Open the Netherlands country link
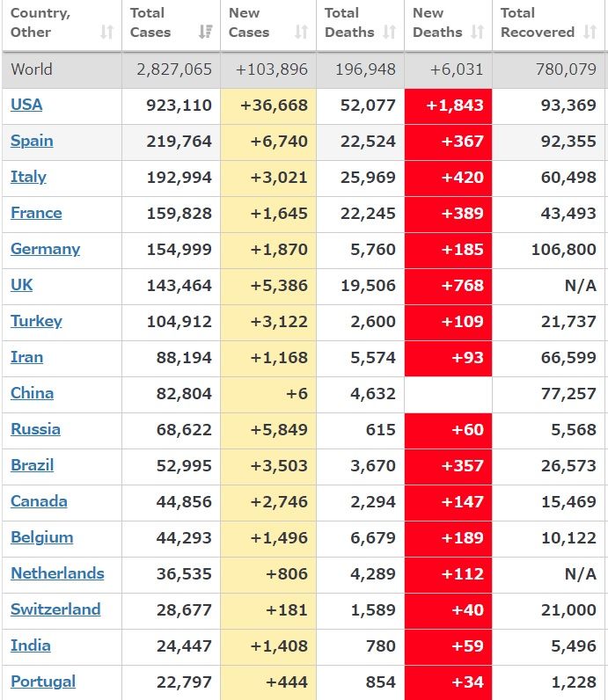608x700 pixels. (57, 573)
